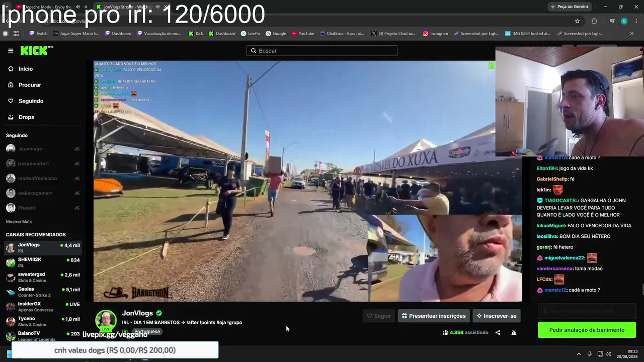Bookmark this page with star icon
This screenshot has width=644, height=362.
coord(577,21)
